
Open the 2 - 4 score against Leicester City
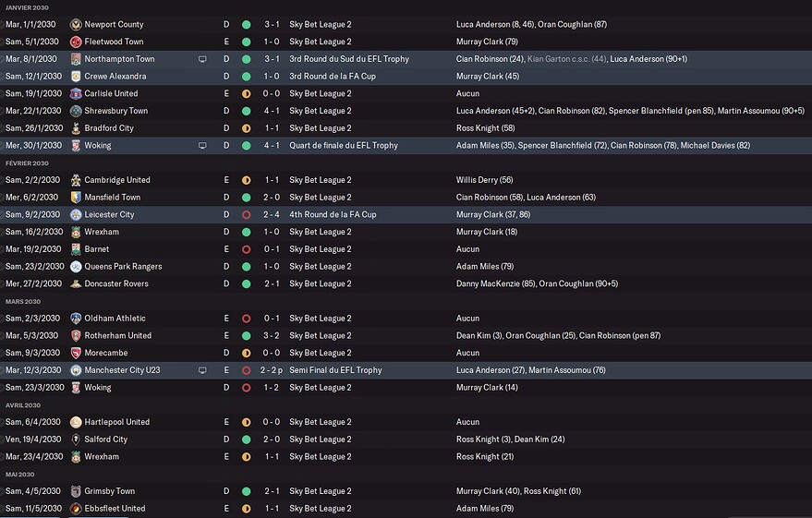[272, 214]
